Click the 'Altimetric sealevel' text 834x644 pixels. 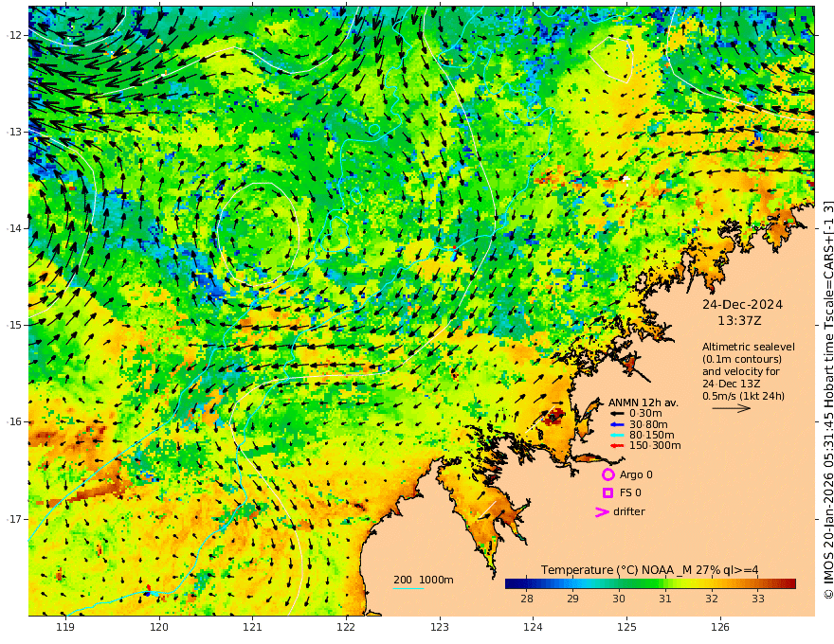click(749, 347)
